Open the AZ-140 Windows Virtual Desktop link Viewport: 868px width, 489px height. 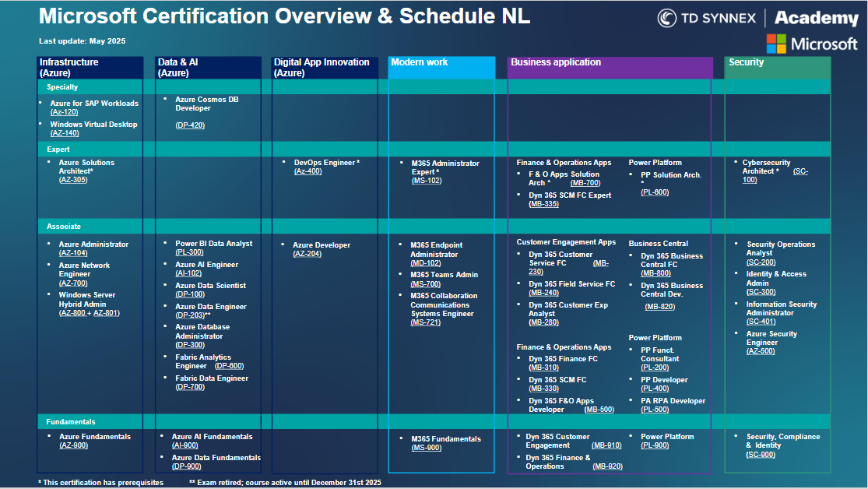click(x=64, y=133)
